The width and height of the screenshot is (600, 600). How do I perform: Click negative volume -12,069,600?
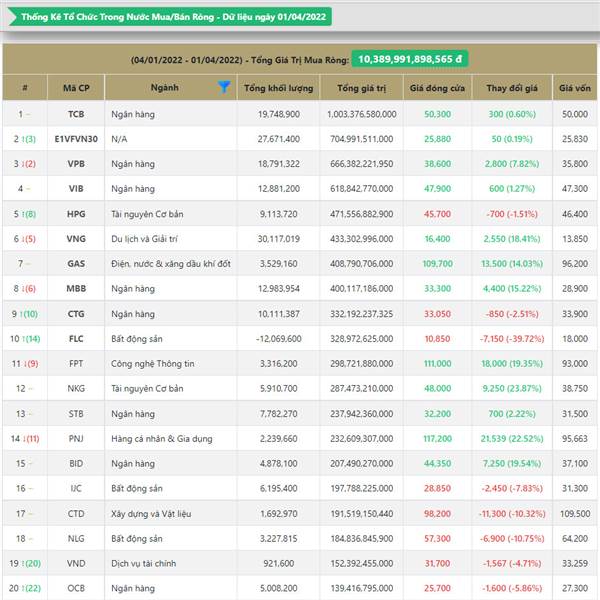[279, 339]
